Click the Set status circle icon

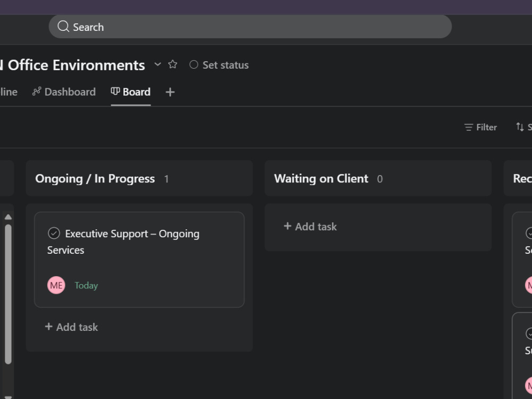pyautogui.click(x=194, y=64)
